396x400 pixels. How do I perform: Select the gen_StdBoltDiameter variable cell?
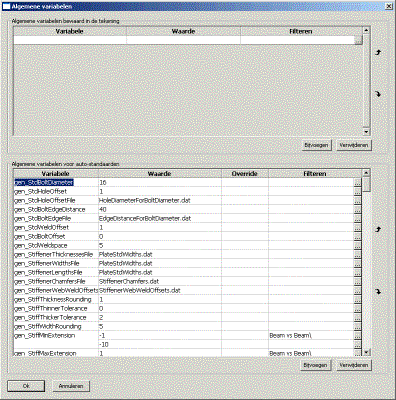click(x=56, y=182)
